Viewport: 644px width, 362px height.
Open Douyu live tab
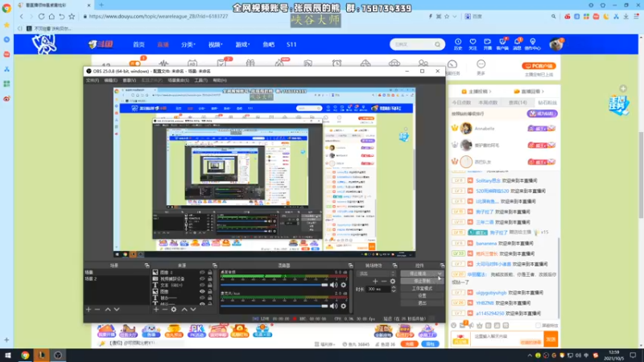[x=163, y=44]
